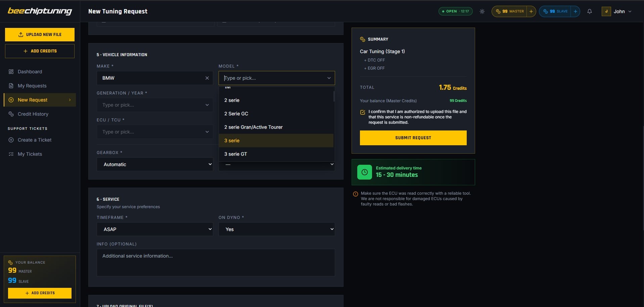
Task: Click the 99 Master credits badge
Action: [x=509, y=11]
